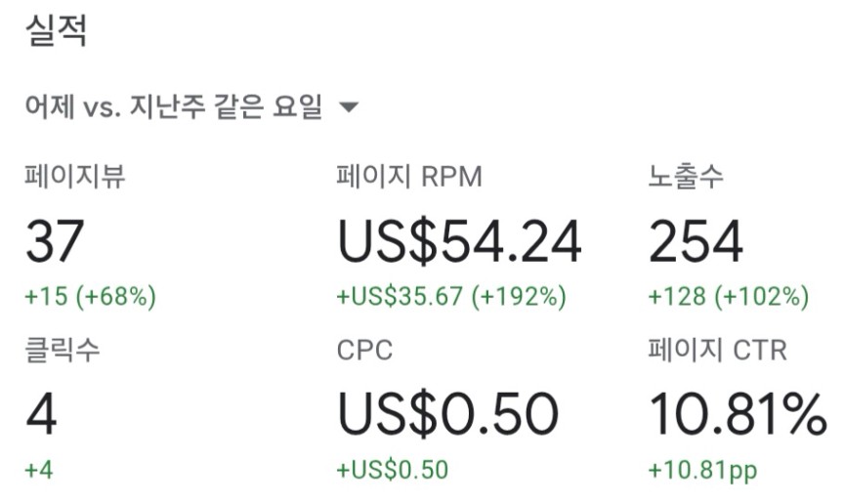Select the clicks value 4

(x=41, y=414)
